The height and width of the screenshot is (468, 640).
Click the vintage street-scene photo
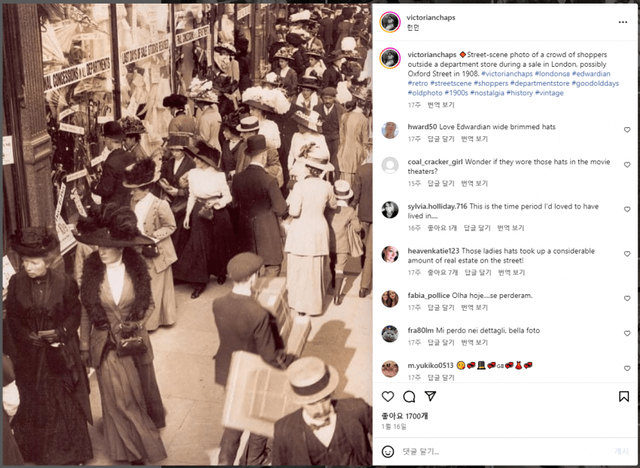[187, 234]
